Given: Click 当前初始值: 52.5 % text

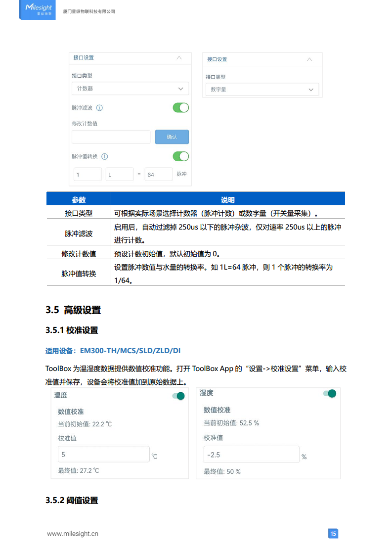Looking at the screenshot, I should pyautogui.click(x=231, y=423).
